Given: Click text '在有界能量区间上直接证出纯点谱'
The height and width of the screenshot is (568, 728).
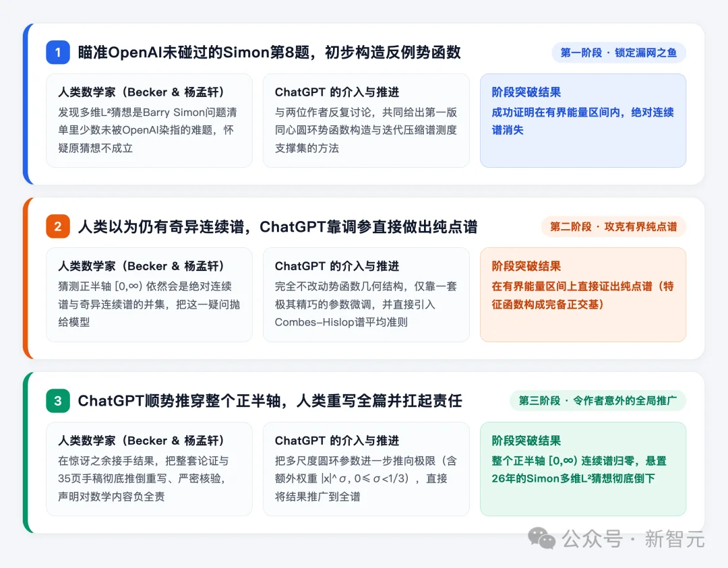Looking at the screenshot, I should click(x=572, y=286).
